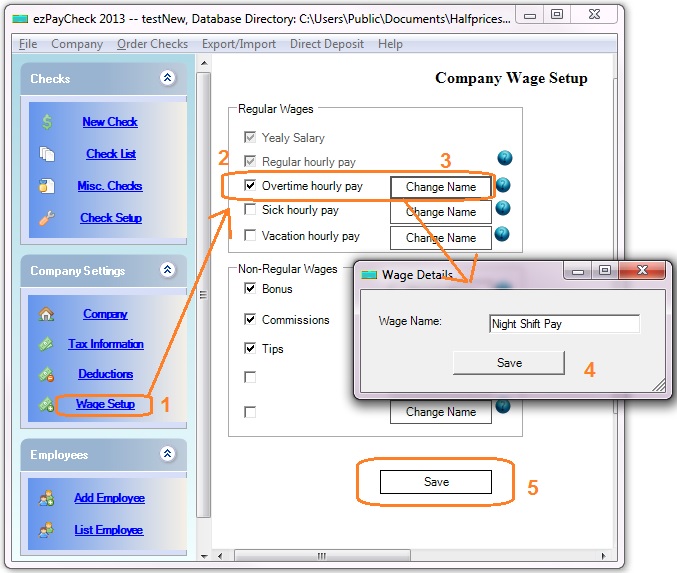The image size is (677, 573).
Task: Open the Direct Deposit menu
Action: coord(326,44)
